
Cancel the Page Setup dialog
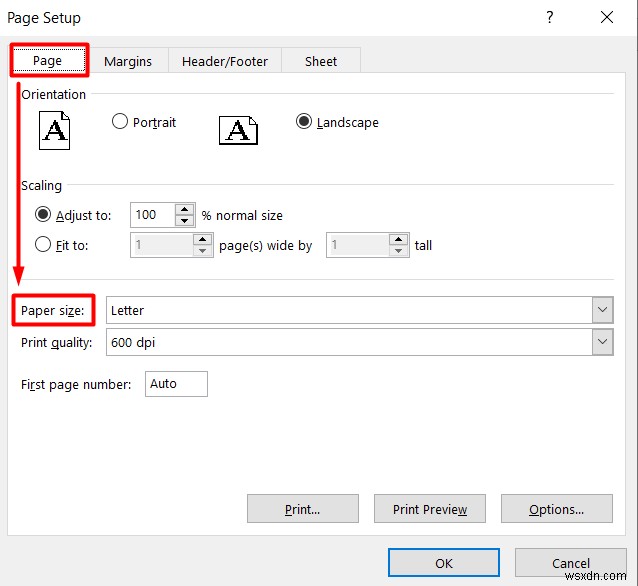[x=570, y=563]
